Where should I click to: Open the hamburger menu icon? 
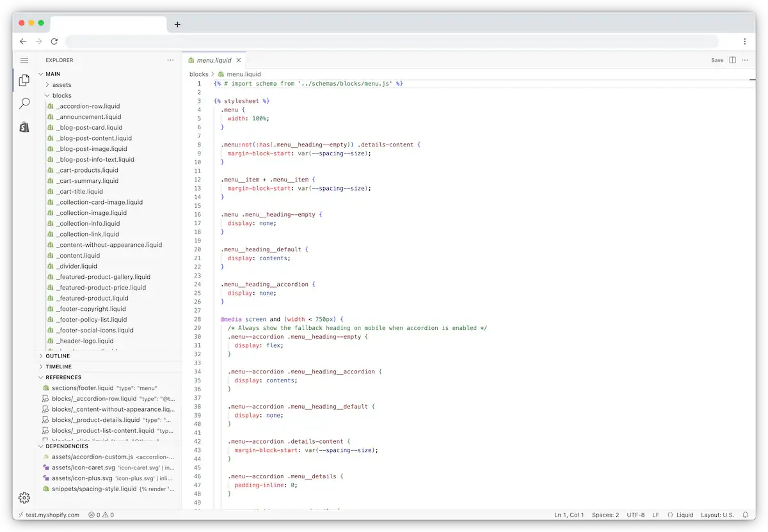(24, 60)
